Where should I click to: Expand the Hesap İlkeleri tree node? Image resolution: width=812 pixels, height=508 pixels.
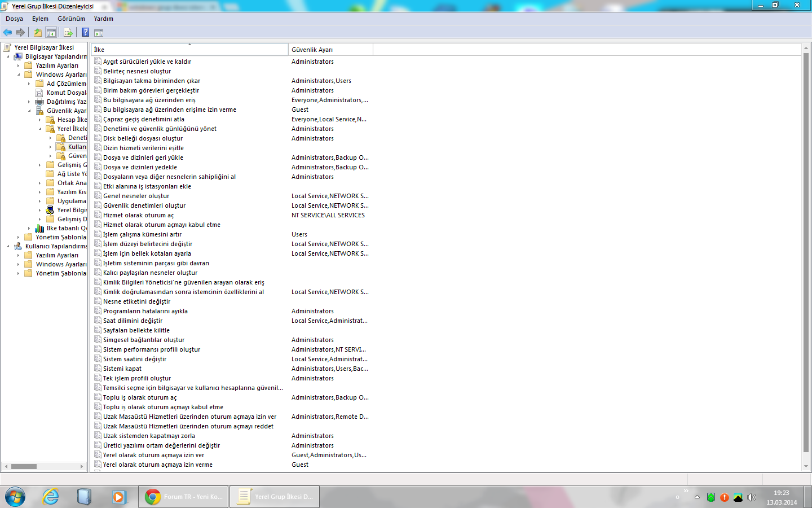pos(40,120)
